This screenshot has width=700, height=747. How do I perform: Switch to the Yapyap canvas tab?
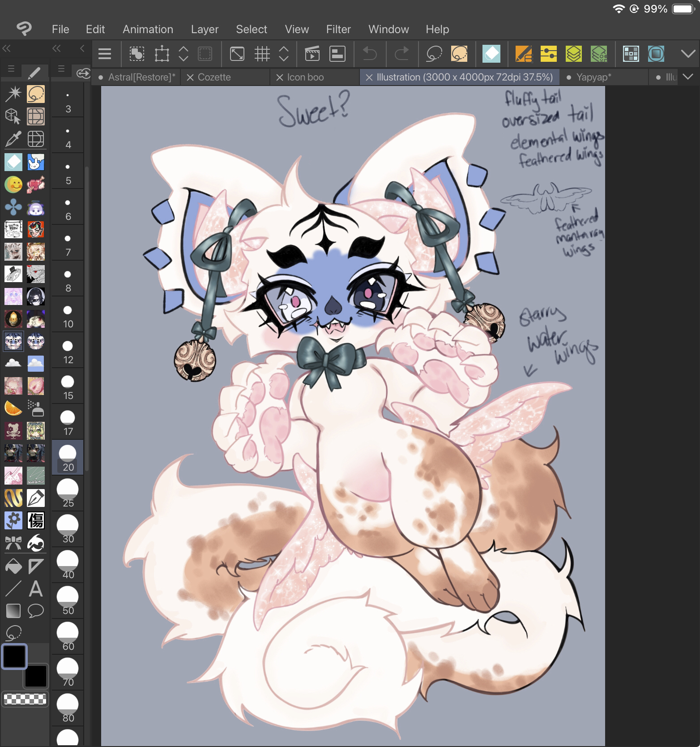point(593,77)
